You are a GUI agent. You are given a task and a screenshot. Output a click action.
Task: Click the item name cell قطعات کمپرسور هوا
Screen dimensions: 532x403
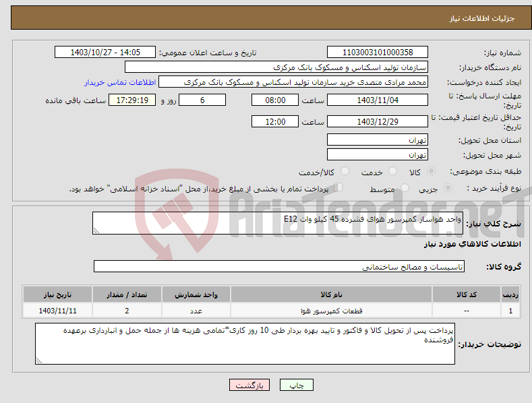(x=331, y=311)
